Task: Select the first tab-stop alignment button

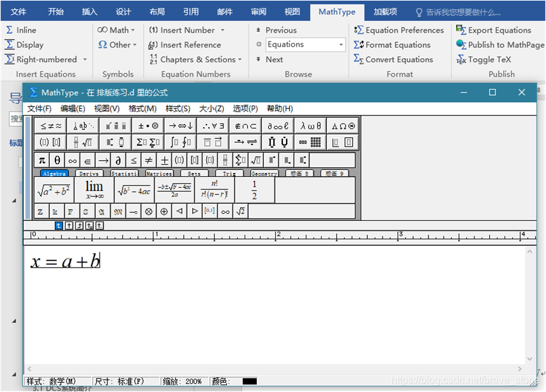Action: (x=59, y=226)
